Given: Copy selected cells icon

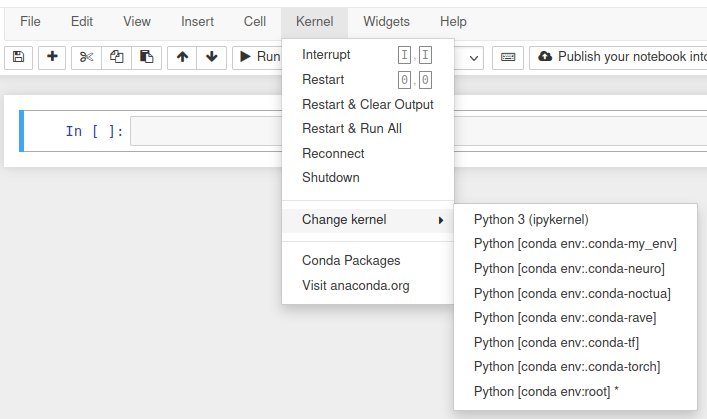Looking at the screenshot, I should [x=116, y=57].
